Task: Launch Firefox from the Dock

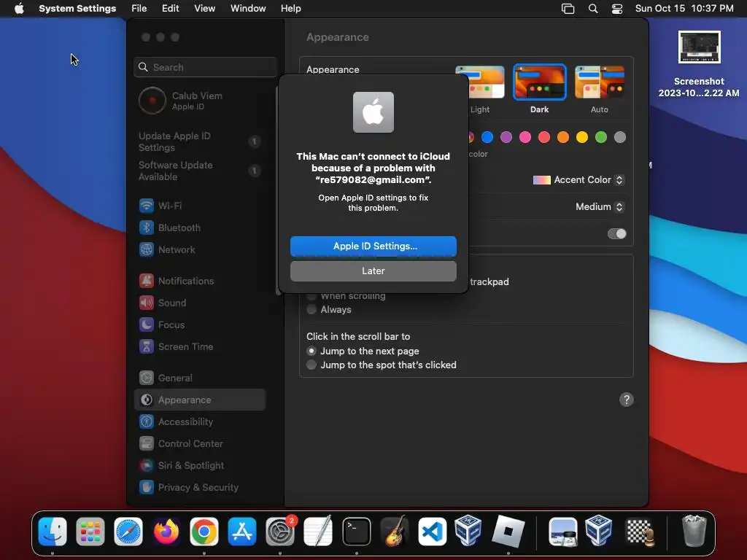Action: pos(166,532)
